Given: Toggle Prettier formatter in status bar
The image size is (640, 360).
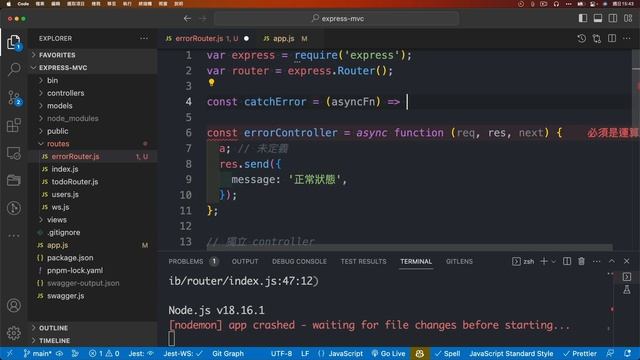Looking at the screenshot, I should point(580,353).
